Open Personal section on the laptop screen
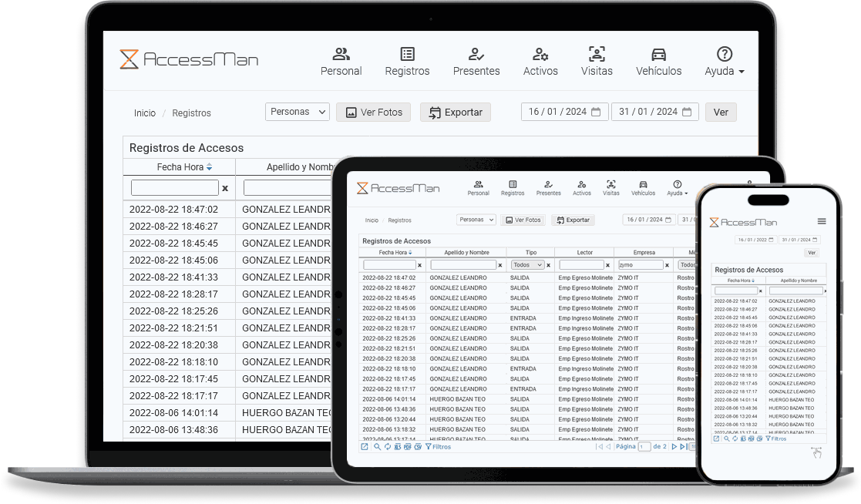The image size is (861, 504). [x=341, y=62]
